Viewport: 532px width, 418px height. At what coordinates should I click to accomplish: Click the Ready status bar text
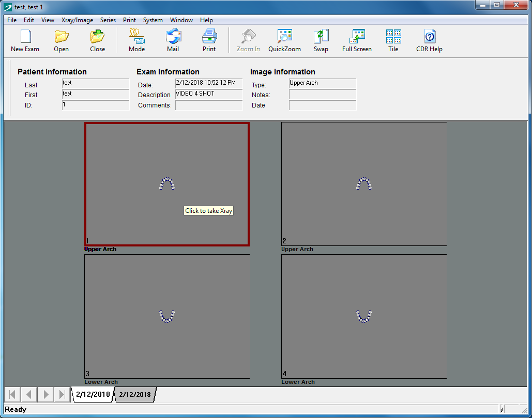click(x=16, y=409)
